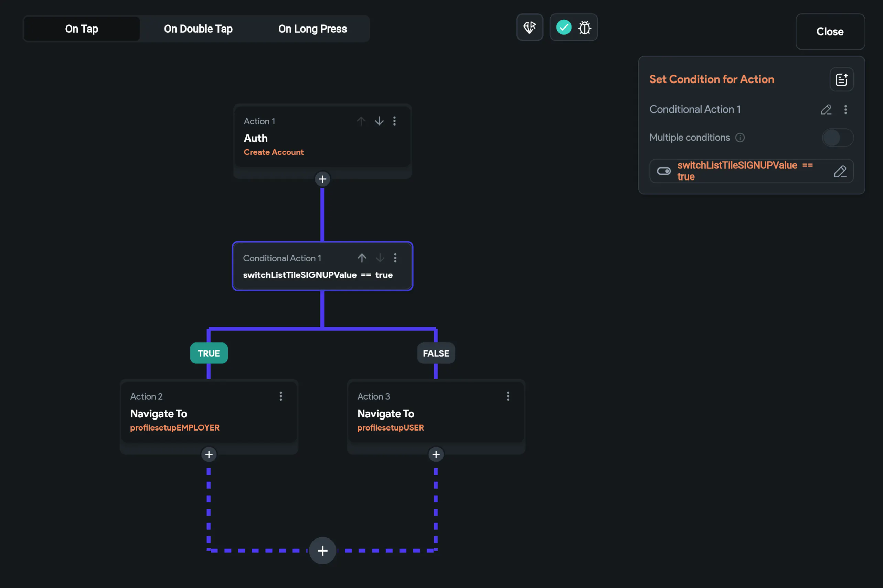883x588 pixels.
Task: Click the green checkmark status icon
Action: click(x=563, y=28)
